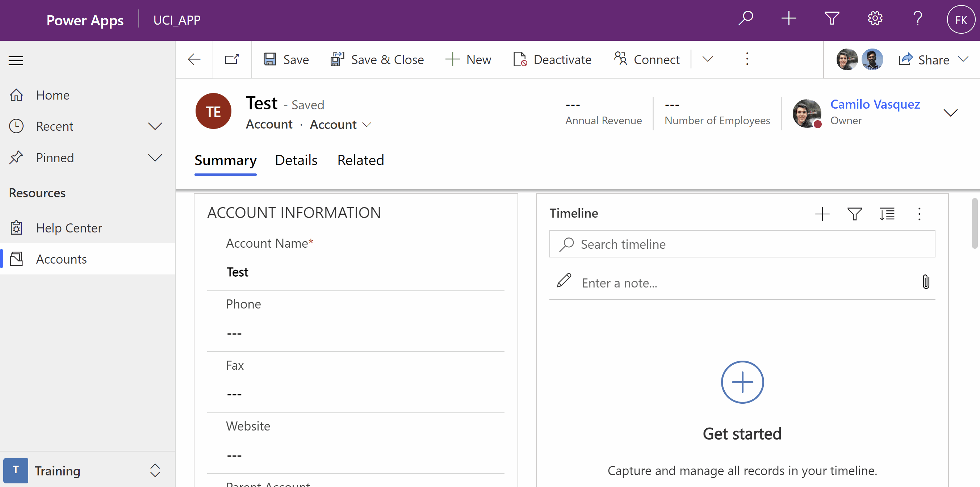Expand the Pinned section in sidebar
This screenshot has width=980, height=487.
click(x=155, y=157)
